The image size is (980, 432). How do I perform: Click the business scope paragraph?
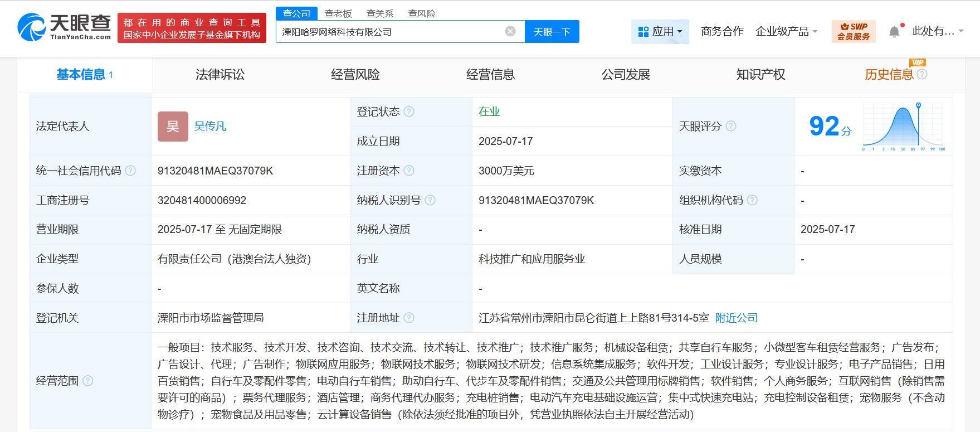[551, 381]
